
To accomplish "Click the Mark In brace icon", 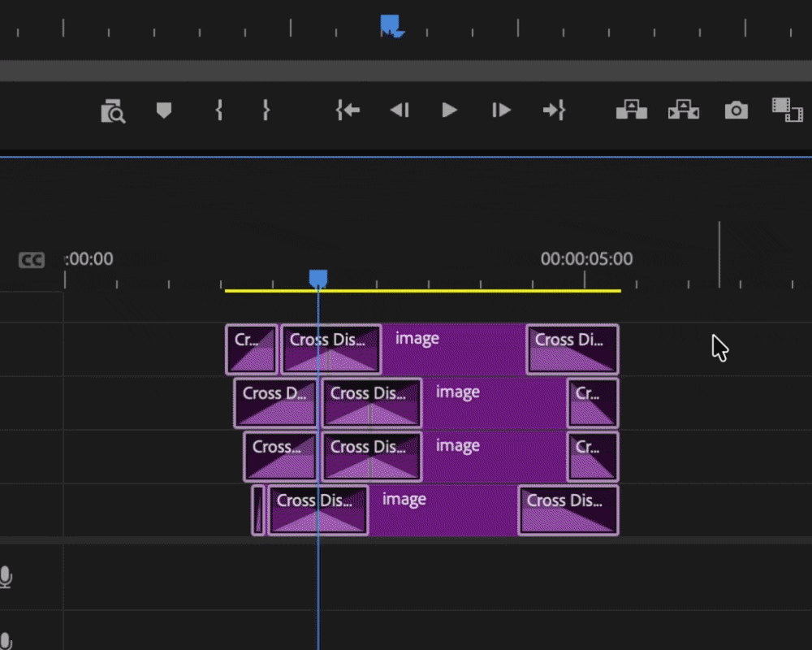I will [x=219, y=110].
